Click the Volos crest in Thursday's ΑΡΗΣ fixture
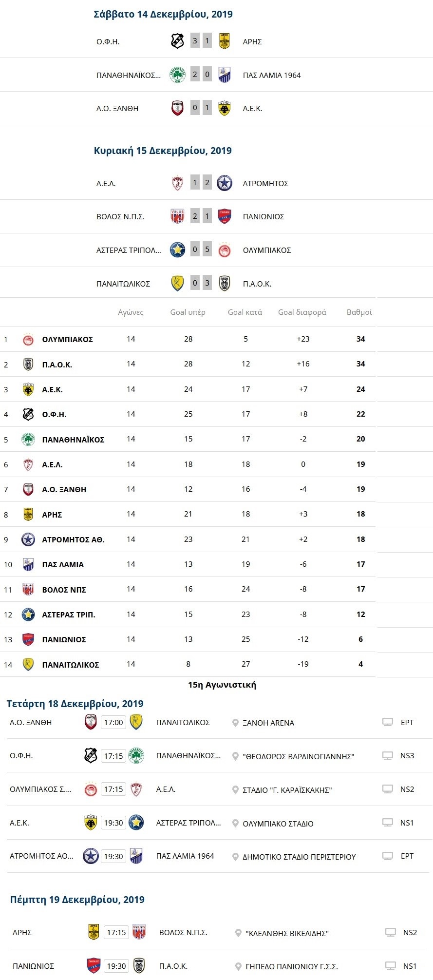 139,932
